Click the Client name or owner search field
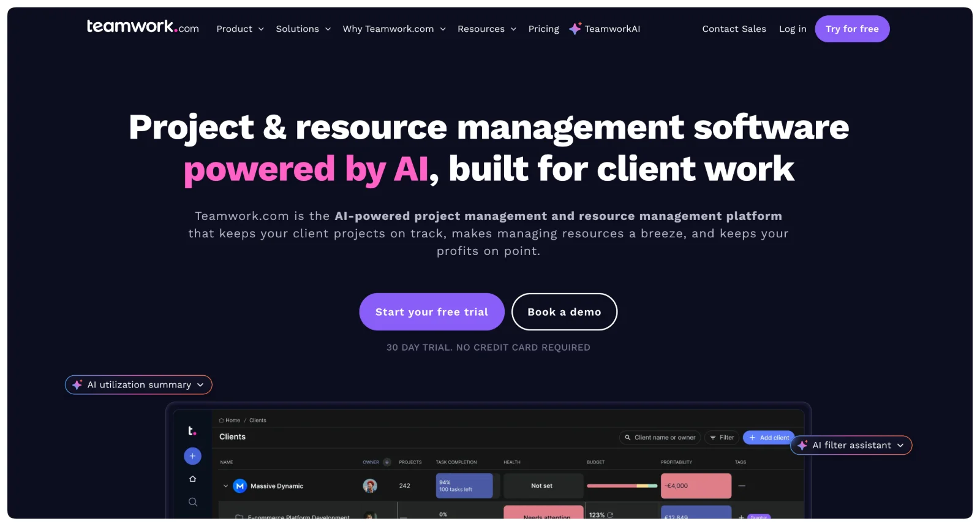 tap(660, 438)
